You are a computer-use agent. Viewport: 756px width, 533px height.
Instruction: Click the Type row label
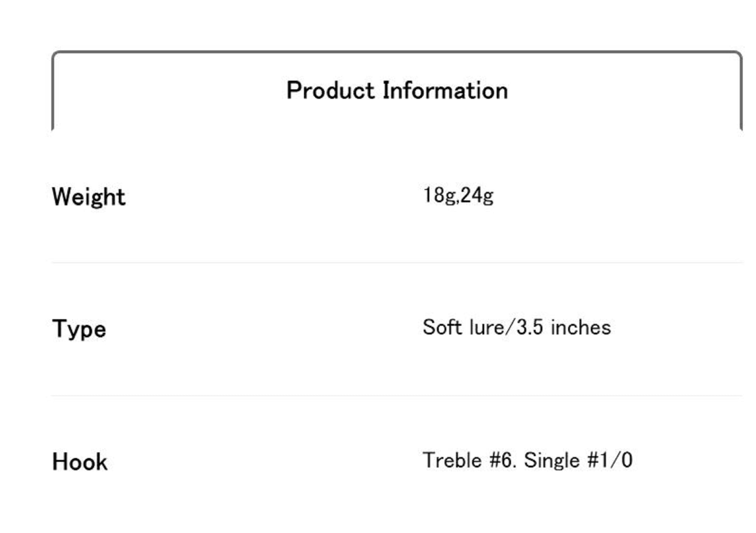click(x=79, y=328)
